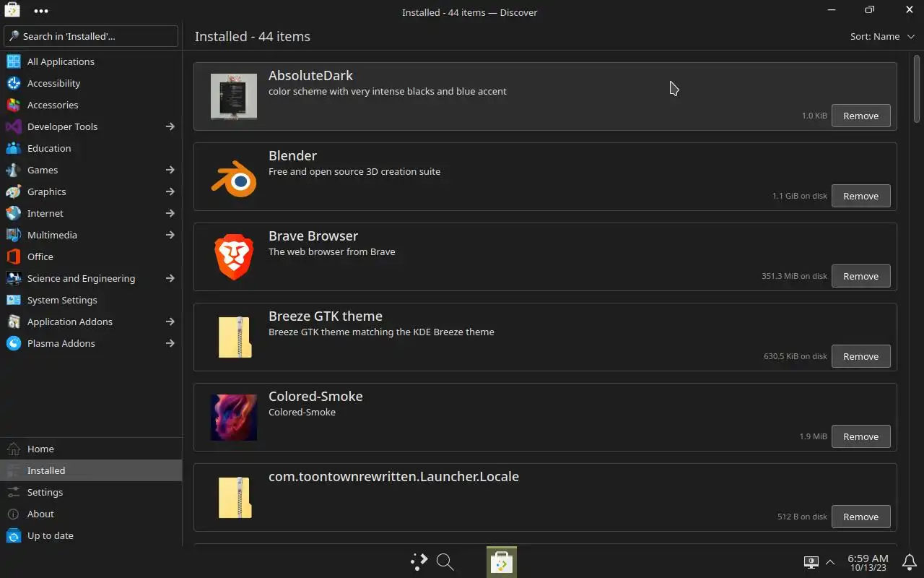The image size is (924, 578).
Task: Click the Developer Tools category icon
Action: [x=14, y=126]
